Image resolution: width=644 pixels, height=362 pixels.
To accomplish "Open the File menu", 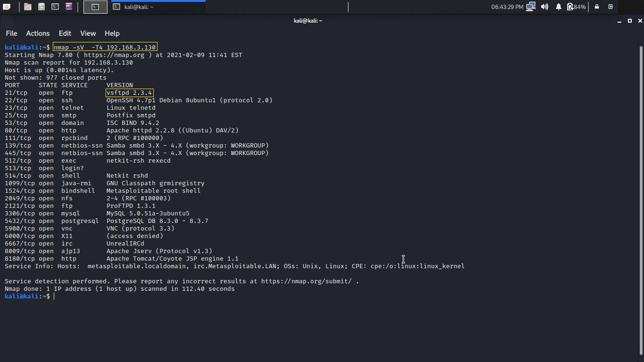I will (11, 33).
